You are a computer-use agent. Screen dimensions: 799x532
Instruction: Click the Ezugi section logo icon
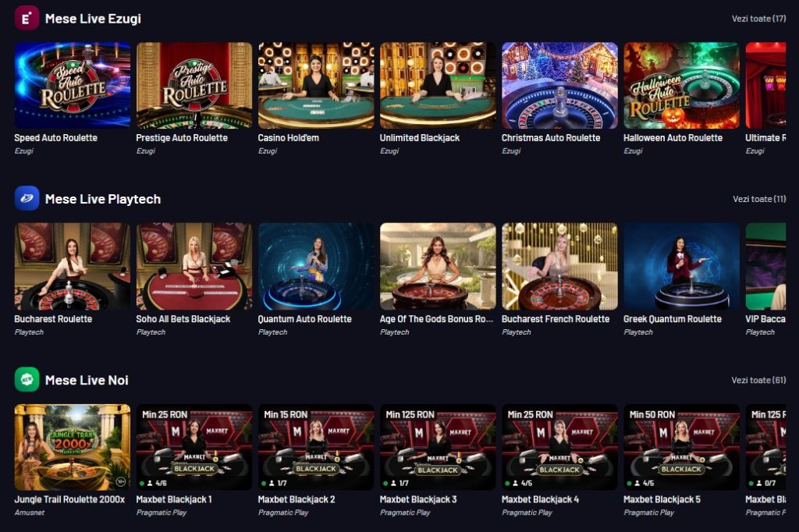27,19
